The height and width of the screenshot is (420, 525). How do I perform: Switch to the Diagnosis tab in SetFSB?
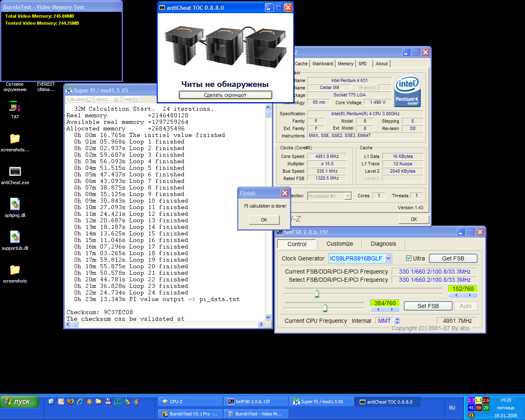pyautogui.click(x=383, y=244)
